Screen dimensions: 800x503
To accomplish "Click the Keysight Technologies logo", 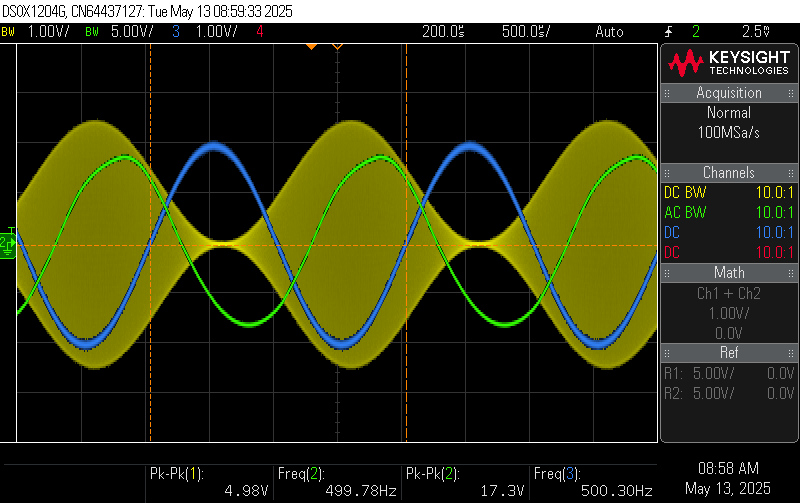I will pos(729,63).
